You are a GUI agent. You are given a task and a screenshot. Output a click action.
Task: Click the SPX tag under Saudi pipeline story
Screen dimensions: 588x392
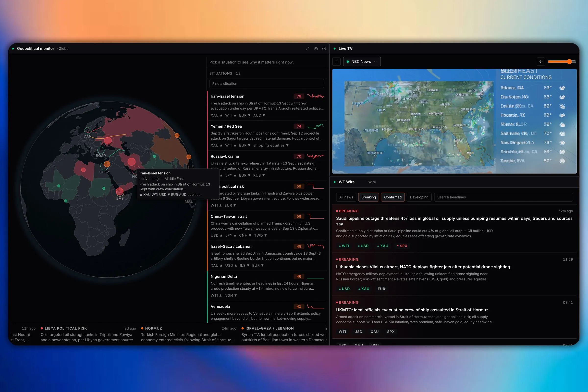[x=402, y=246]
